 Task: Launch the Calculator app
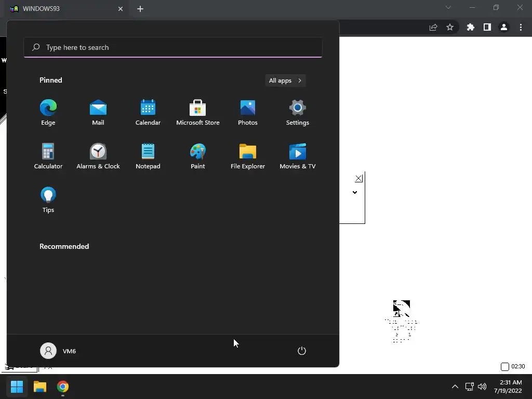pos(48,156)
